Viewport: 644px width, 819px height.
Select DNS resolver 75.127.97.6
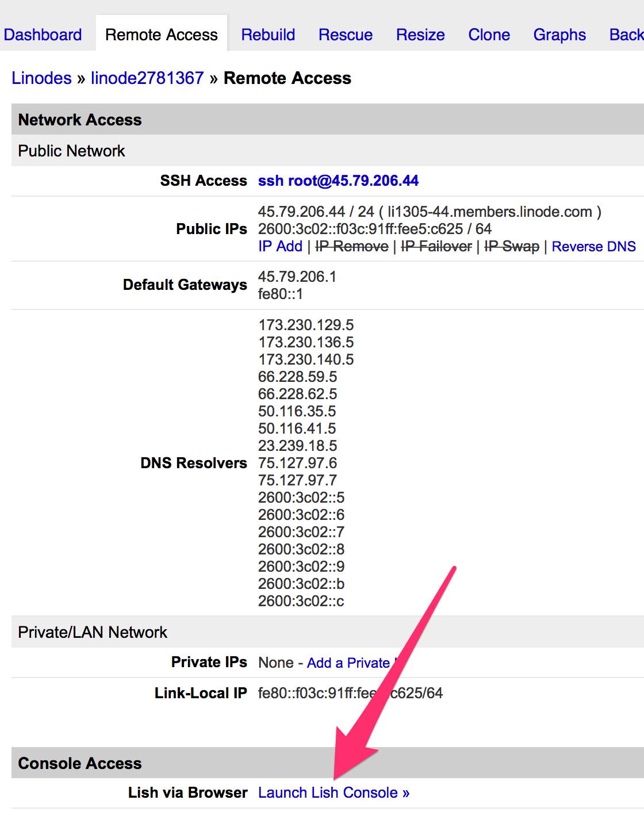point(297,463)
